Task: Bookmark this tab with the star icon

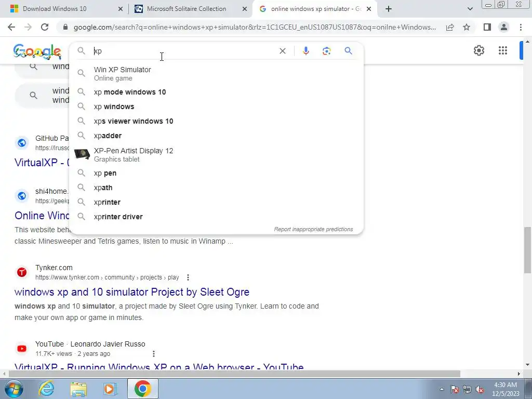Action: click(467, 27)
